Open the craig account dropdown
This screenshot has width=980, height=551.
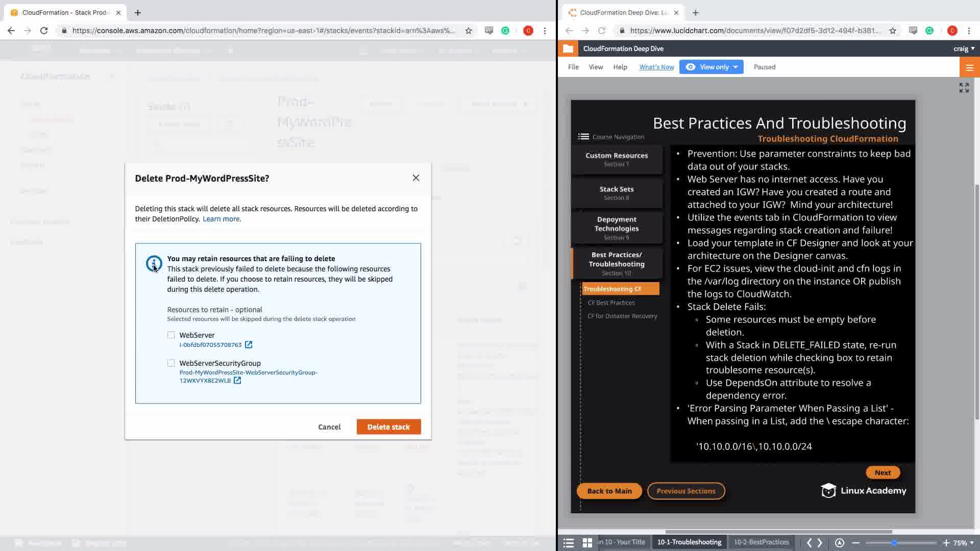964,48
